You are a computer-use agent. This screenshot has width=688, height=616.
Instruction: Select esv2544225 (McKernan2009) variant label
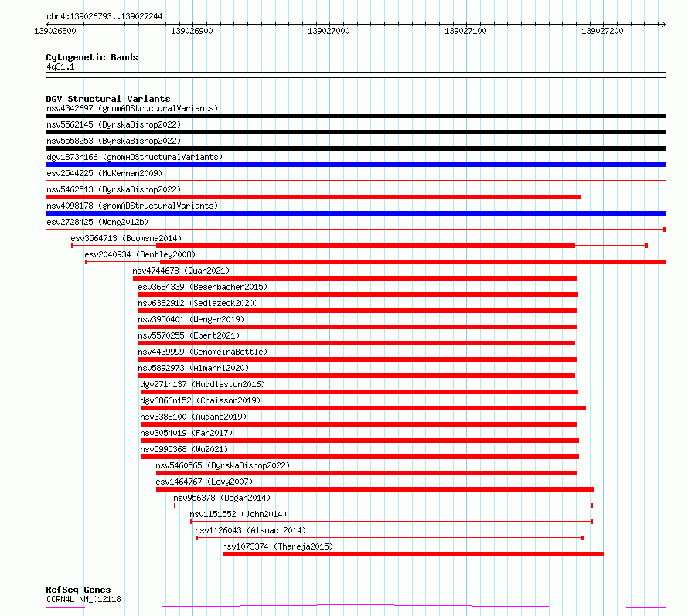pyautogui.click(x=104, y=173)
